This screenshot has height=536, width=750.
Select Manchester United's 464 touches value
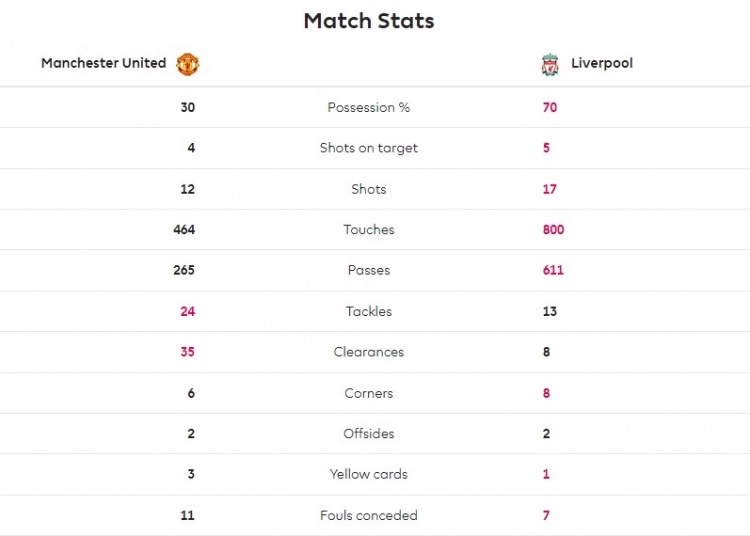point(184,230)
